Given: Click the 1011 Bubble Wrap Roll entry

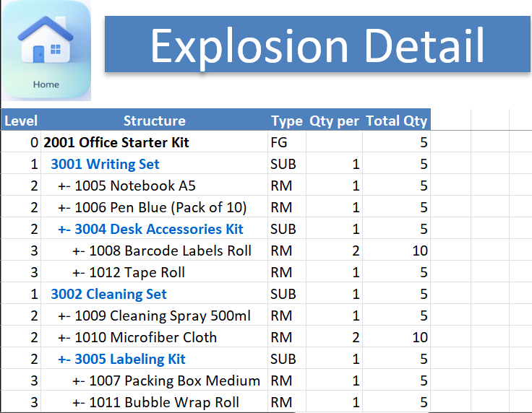Looking at the screenshot, I should coord(155,402).
